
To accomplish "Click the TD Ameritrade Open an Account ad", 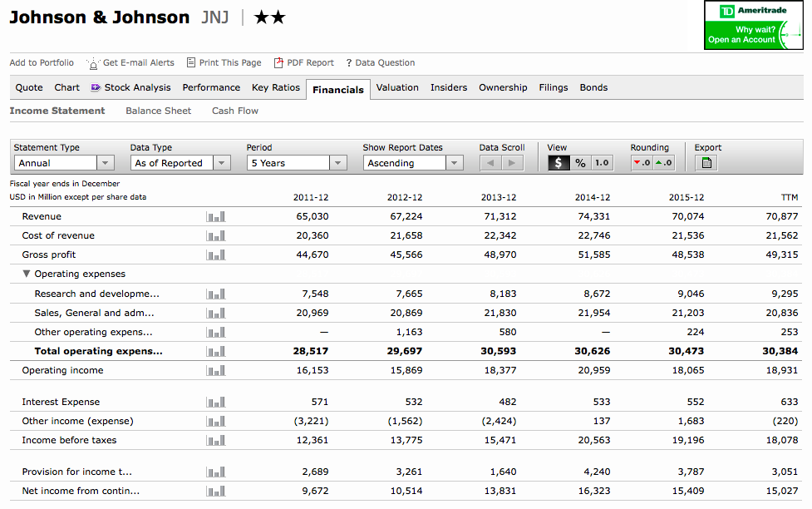I will coord(754,26).
